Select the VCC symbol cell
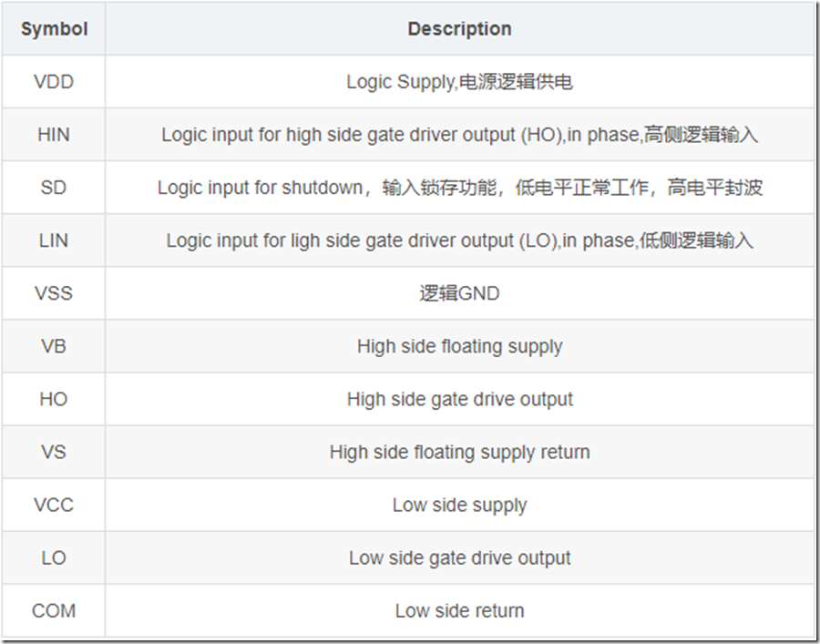This screenshot has height=644, width=820. [54, 505]
